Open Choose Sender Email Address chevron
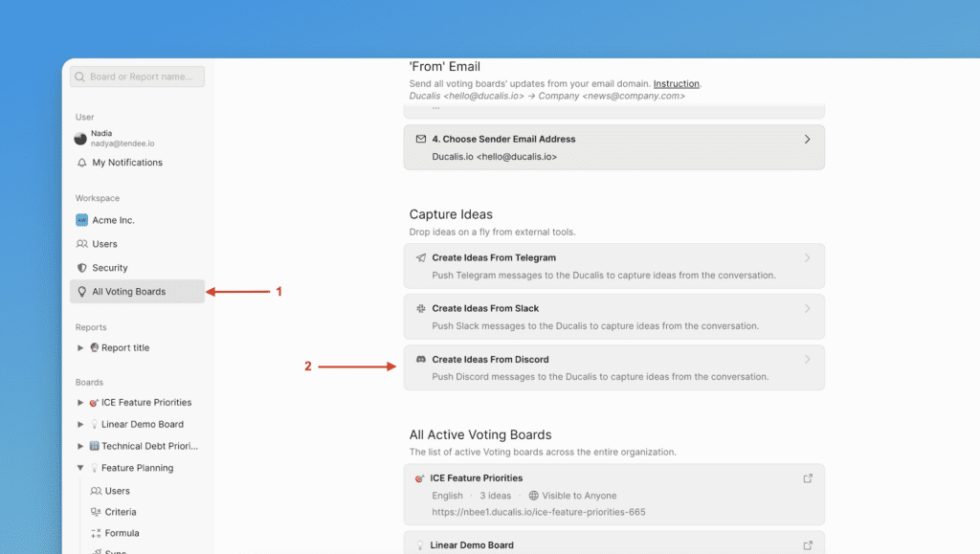Viewport: 980px width, 554px height. coord(807,139)
